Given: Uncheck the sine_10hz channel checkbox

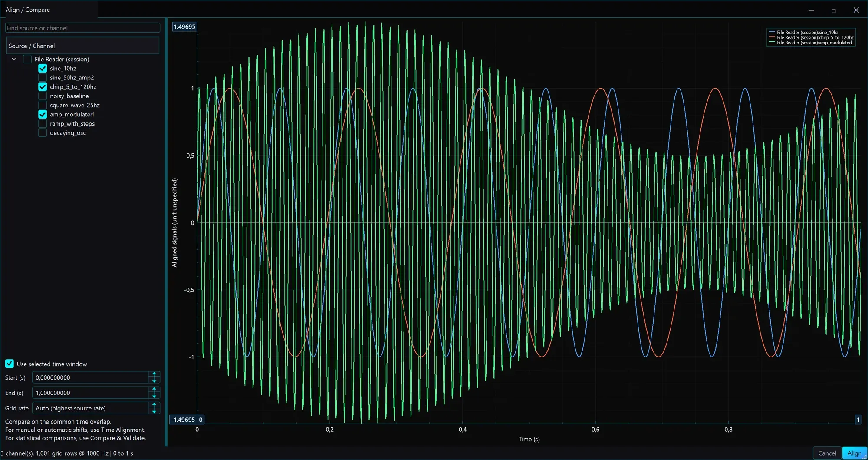Looking at the screenshot, I should point(43,68).
